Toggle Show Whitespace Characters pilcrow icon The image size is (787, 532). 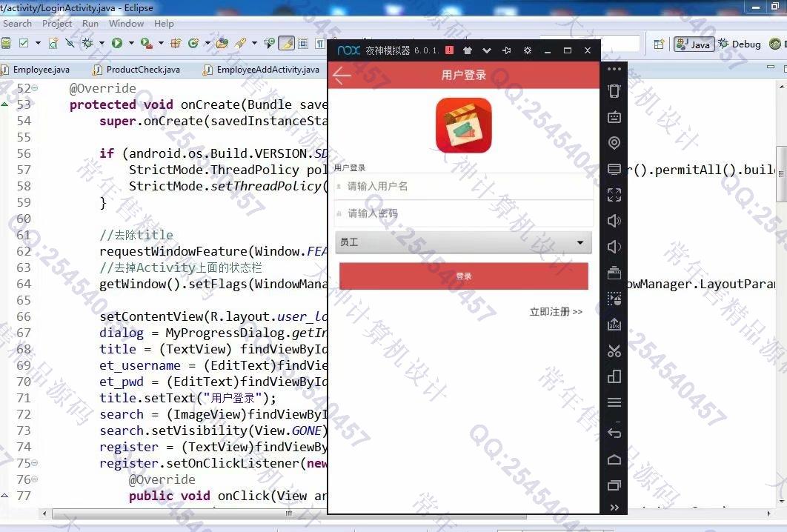320,43
